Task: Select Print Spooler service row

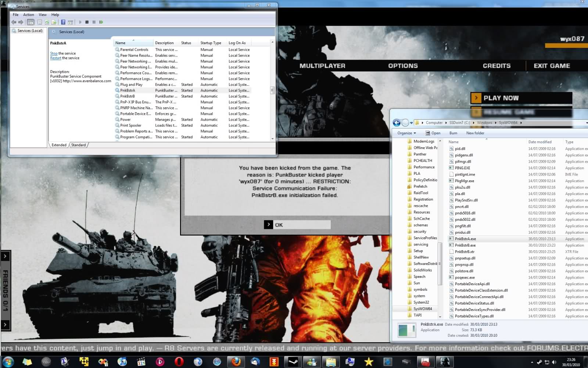Action: [182, 125]
